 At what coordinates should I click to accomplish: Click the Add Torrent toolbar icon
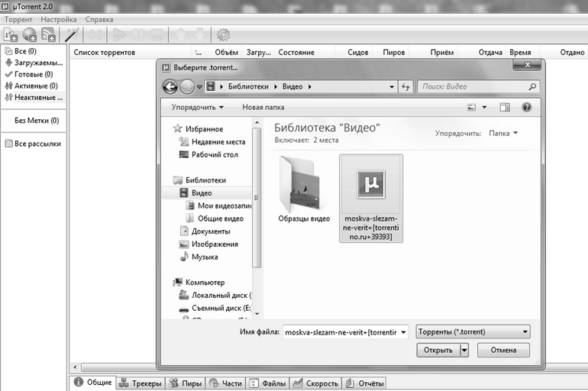(10, 35)
